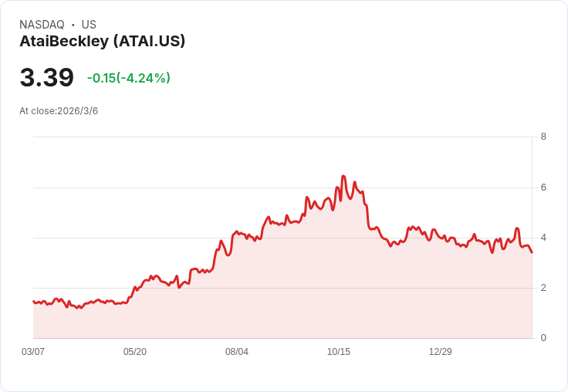Click the 8 value on the y-axis
The width and height of the screenshot is (568, 392).
[543, 137]
